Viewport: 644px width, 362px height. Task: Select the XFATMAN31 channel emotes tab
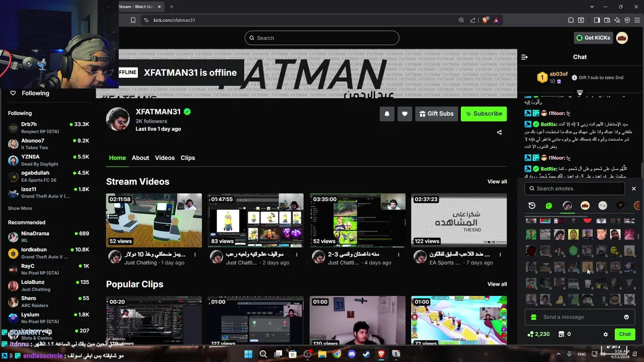567,205
